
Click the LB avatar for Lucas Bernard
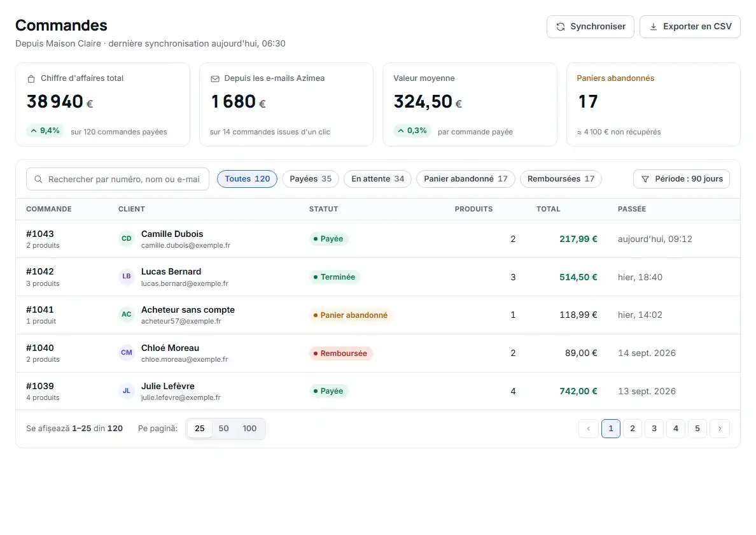pos(127,277)
